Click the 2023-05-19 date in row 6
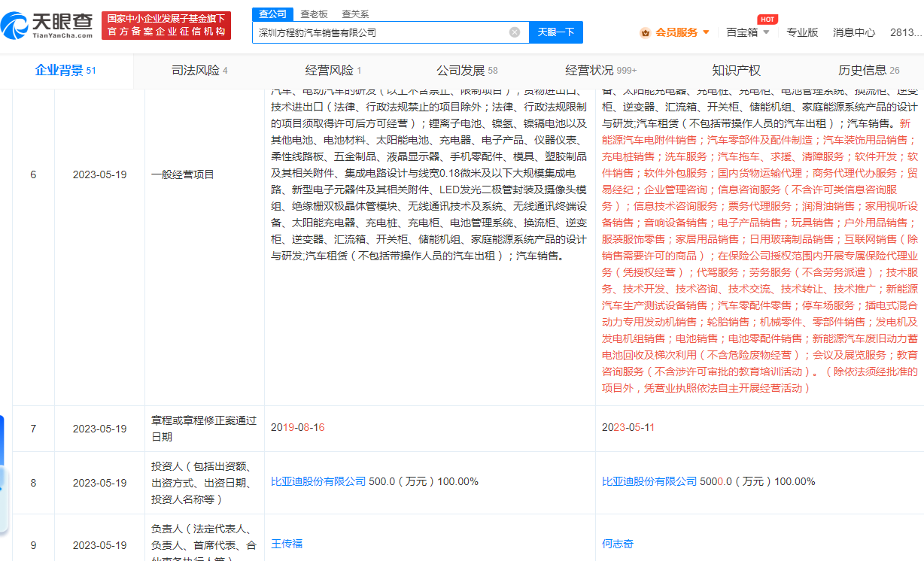Image resolution: width=924 pixels, height=561 pixels. 99,174
